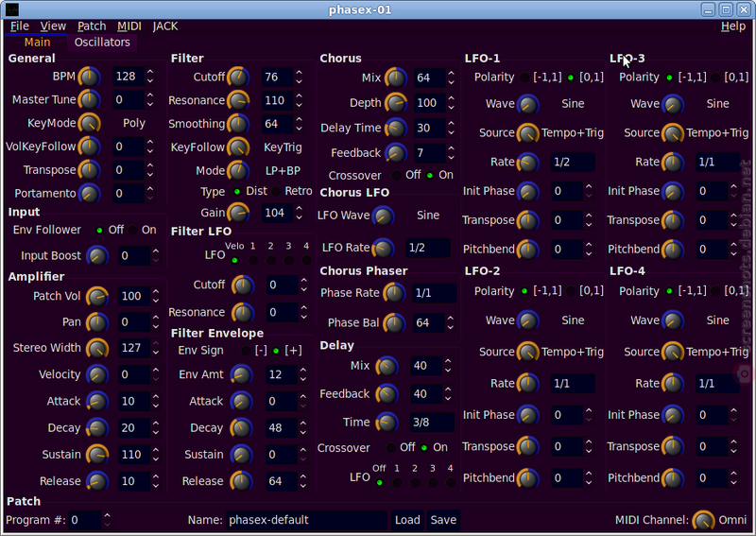The height and width of the screenshot is (536, 756).
Task: Click the Save patch button
Action: point(443,520)
